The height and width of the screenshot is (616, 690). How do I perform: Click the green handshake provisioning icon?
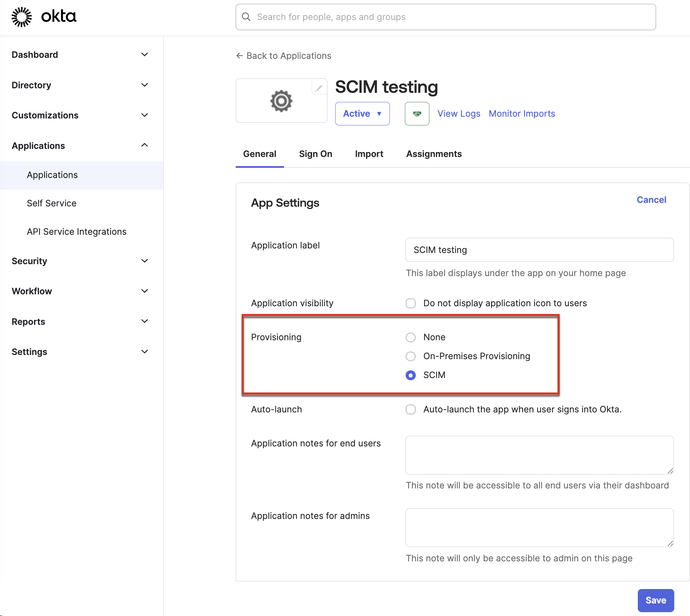pyautogui.click(x=416, y=114)
